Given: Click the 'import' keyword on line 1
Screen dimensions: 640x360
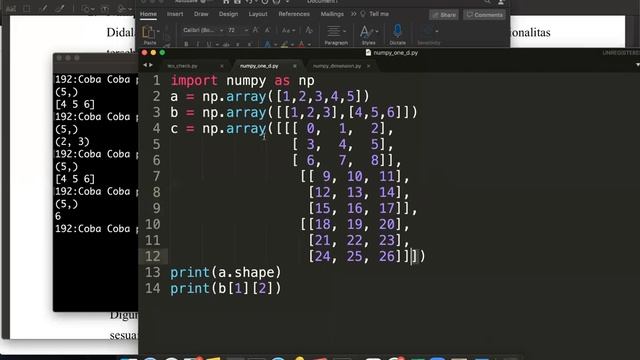Looking at the screenshot, I should pos(194,80).
